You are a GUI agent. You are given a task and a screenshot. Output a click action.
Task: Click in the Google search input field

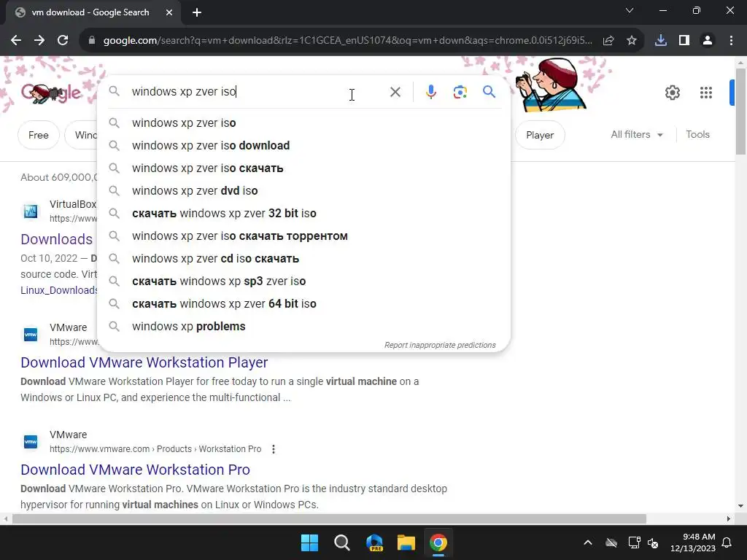click(258, 91)
